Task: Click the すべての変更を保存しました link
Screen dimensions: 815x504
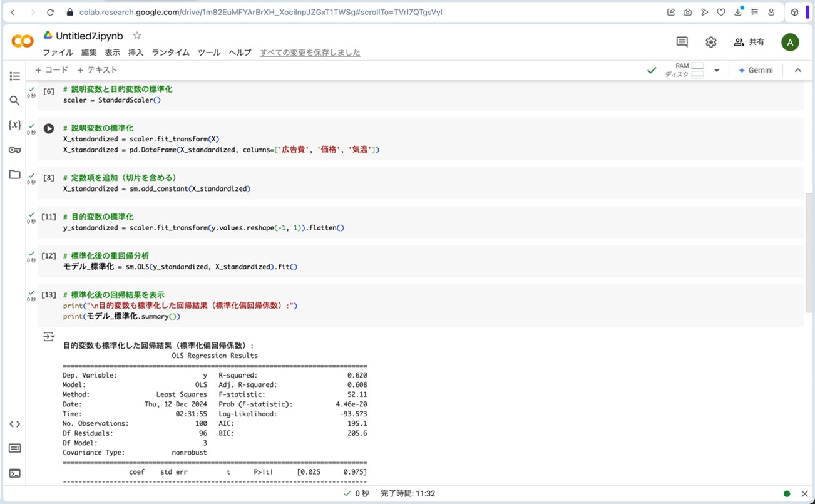Action: 310,53
